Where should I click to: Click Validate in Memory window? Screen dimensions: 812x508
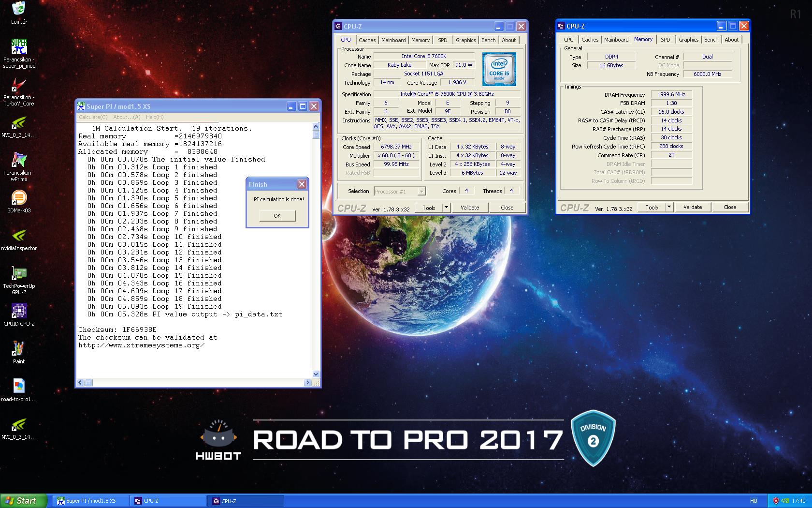pyautogui.click(x=693, y=207)
